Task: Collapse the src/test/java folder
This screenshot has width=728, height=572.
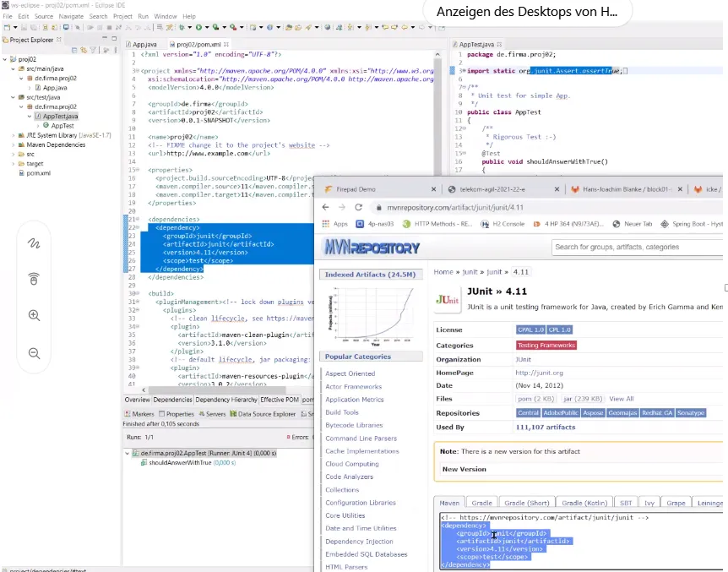Action: tap(13, 97)
